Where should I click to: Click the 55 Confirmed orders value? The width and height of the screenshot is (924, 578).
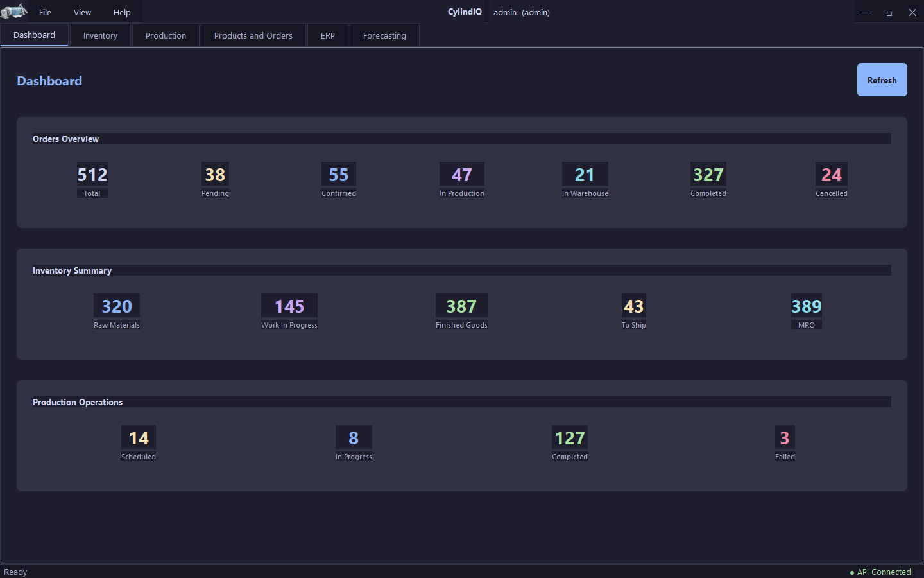coord(339,175)
